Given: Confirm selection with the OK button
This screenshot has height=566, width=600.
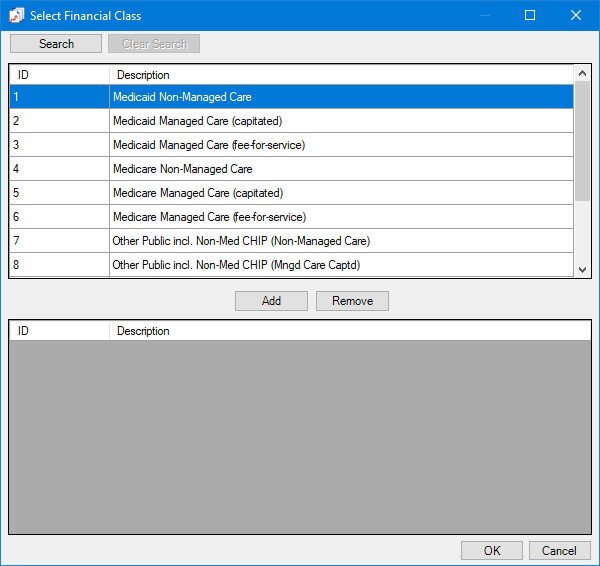Looking at the screenshot, I should pyautogui.click(x=491, y=550).
